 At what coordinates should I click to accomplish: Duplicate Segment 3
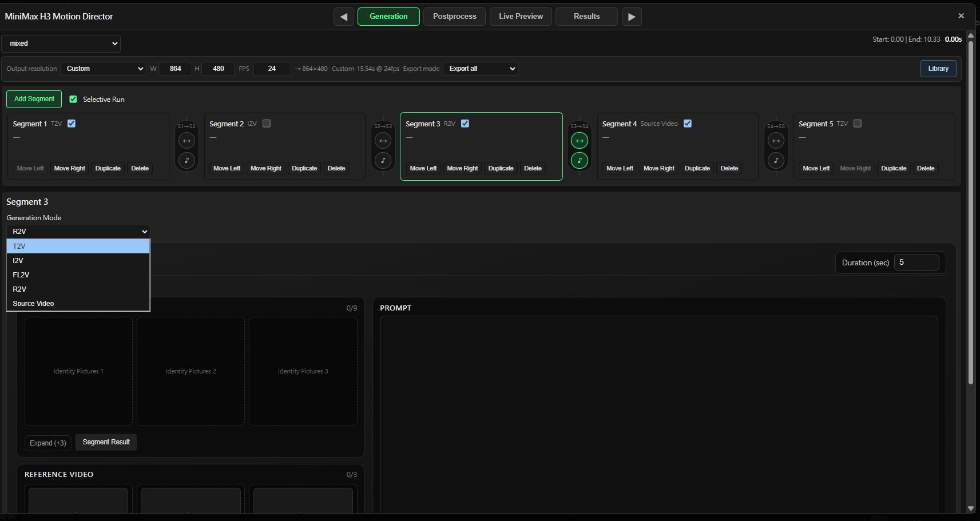(x=501, y=168)
